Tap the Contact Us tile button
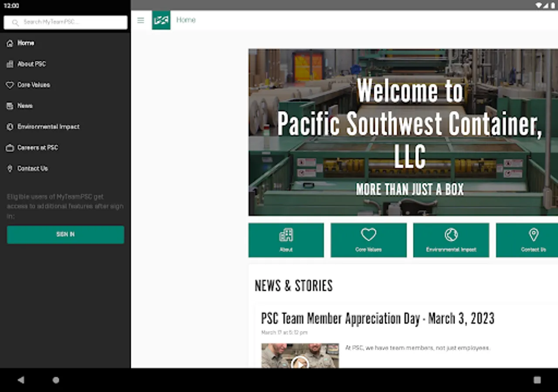Image resolution: width=558 pixels, height=392 pixels. pyautogui.click(x=527, y=240)
